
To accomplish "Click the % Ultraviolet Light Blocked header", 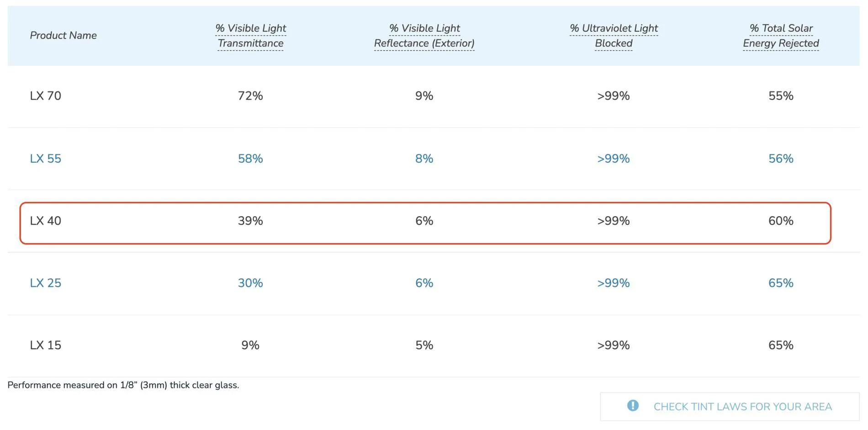I will click(614, 36).
